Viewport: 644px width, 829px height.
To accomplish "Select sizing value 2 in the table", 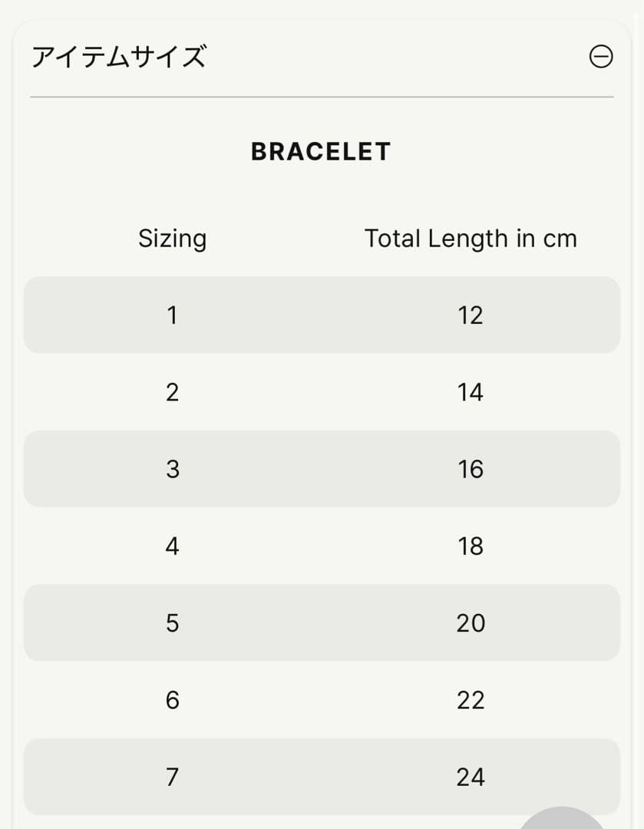I will 172,392.
